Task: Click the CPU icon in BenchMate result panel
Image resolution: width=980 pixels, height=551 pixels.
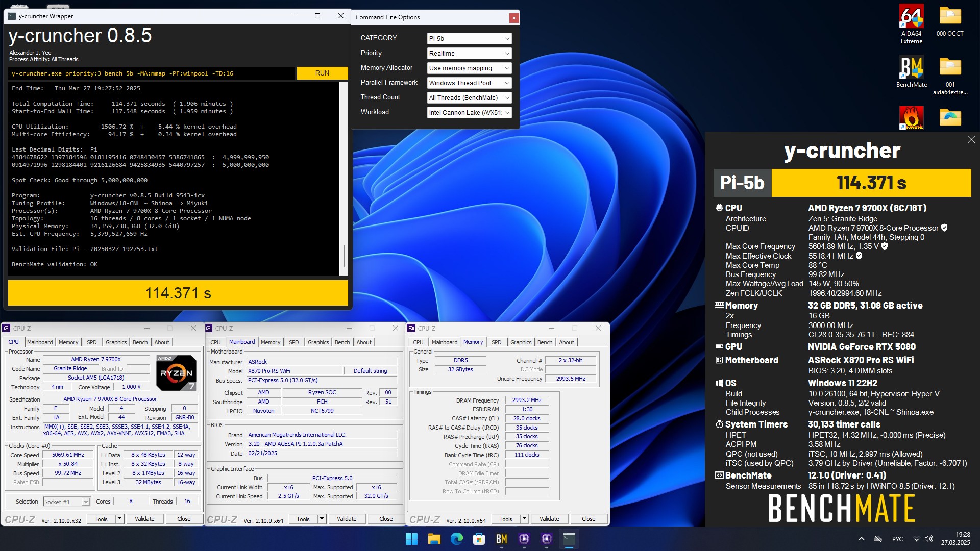Action: [719, 208]
